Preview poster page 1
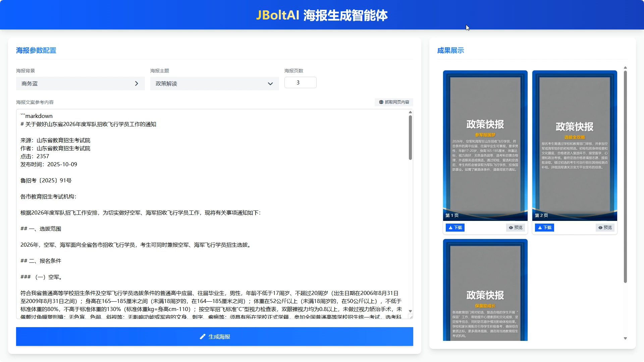 coord(516,228)
